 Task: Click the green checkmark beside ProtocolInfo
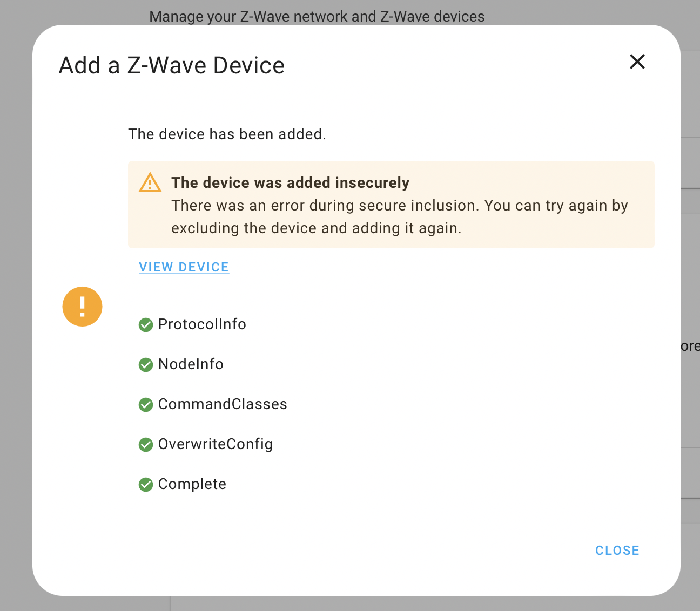click(146, 324)
